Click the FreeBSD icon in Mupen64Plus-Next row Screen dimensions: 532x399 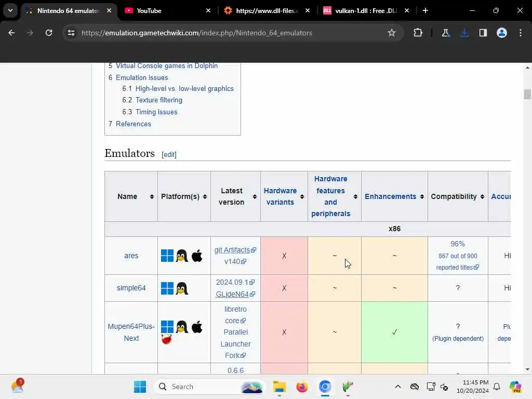(167, 339)
